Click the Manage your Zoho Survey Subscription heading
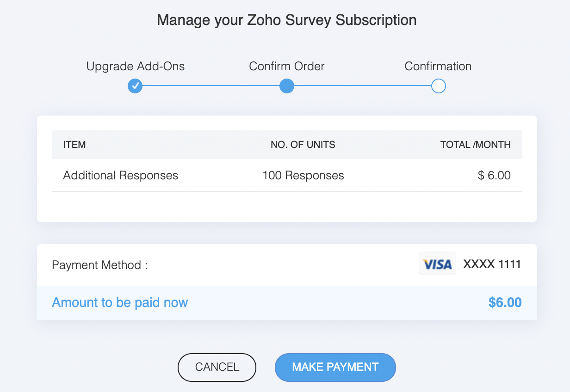The height and width of the screenshot is (392, 570). 287,20
